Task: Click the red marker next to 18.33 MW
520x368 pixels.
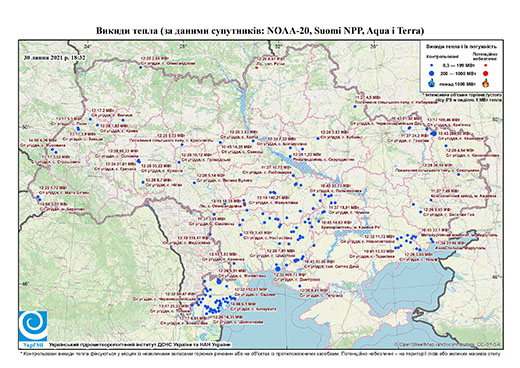Action: 244,204
